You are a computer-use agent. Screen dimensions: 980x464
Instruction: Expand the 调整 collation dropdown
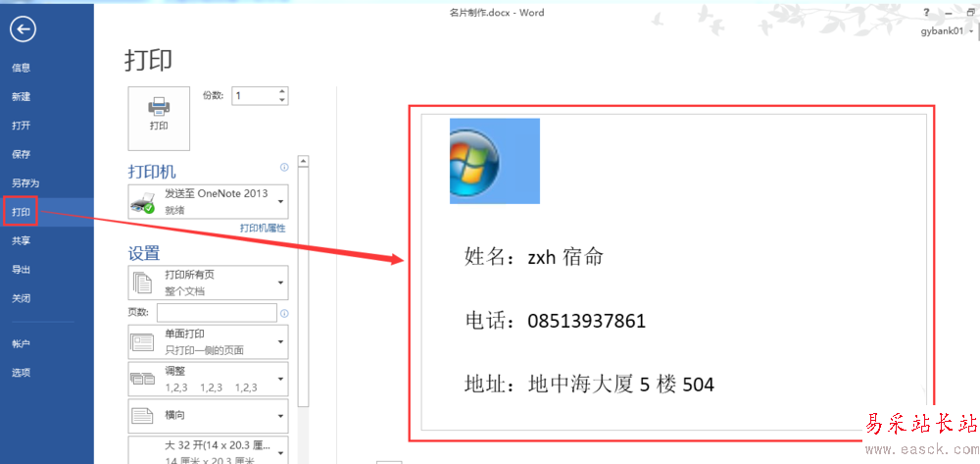208,379
